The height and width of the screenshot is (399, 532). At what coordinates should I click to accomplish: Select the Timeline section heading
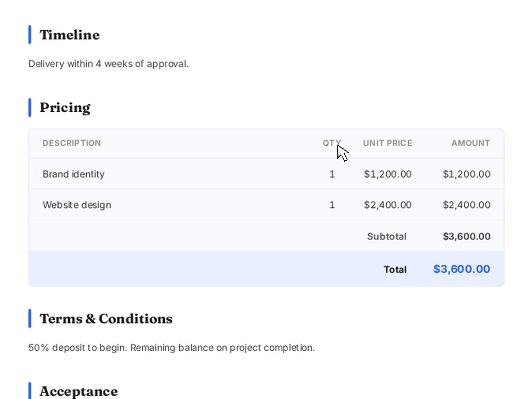70,35
